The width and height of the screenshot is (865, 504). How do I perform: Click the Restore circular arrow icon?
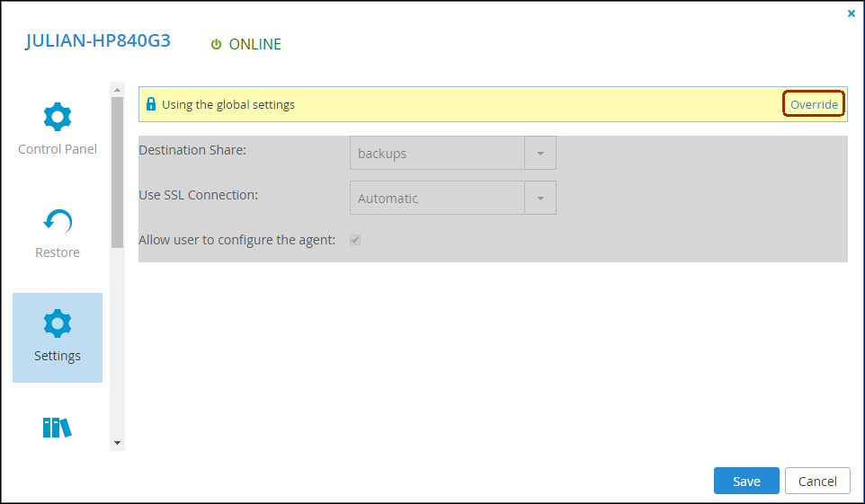58,221
